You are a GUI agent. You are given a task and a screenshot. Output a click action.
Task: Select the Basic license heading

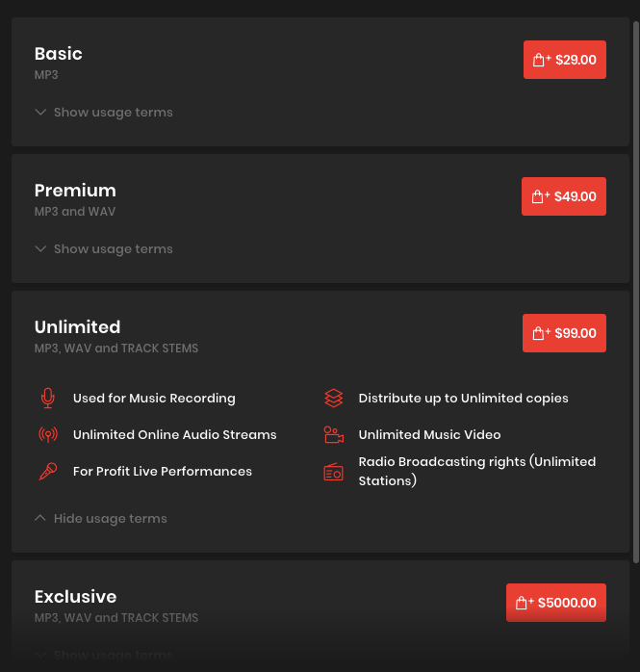click(x=59, y=54)
